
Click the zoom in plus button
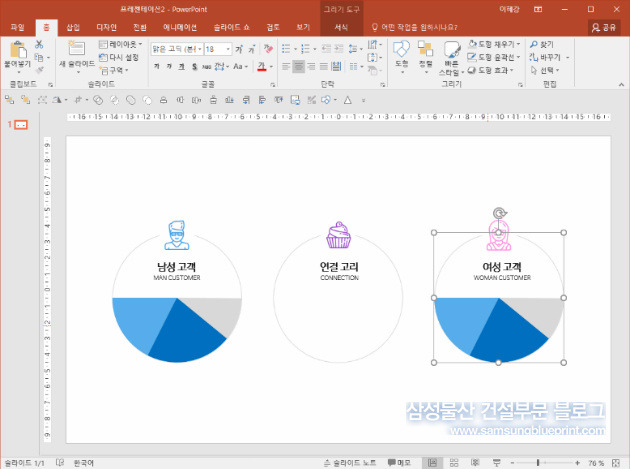(x=577, y=463)
